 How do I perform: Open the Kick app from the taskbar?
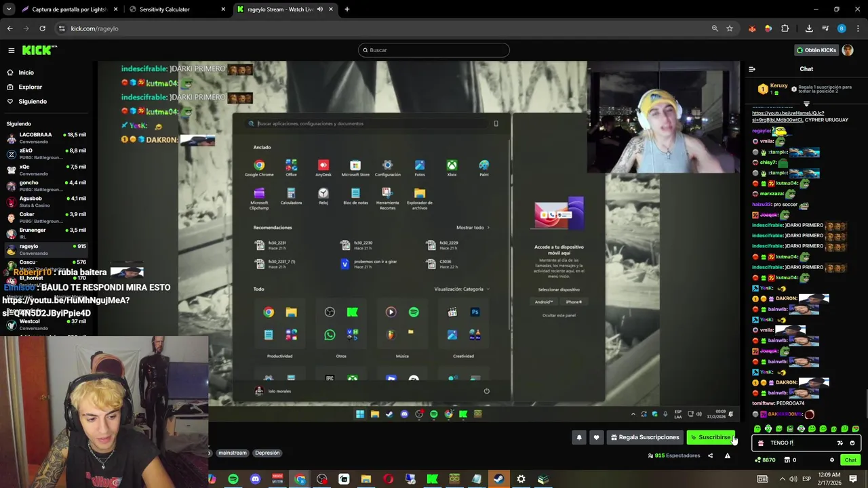point(432,479)
